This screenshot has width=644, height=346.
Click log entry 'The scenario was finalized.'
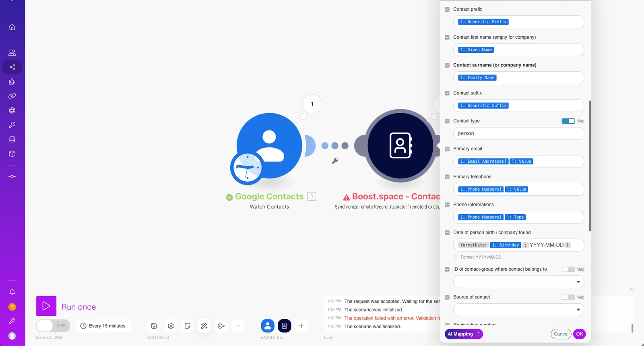coord(373,327)
